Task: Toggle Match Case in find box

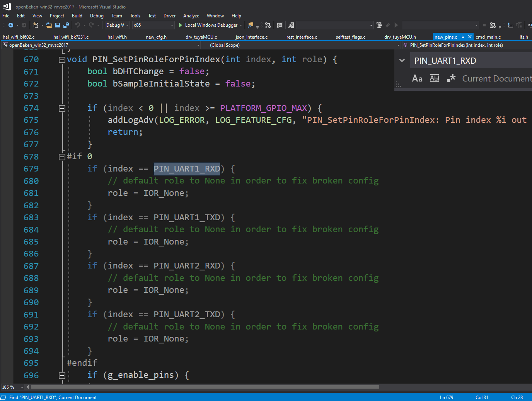Action: pos(417,79)
